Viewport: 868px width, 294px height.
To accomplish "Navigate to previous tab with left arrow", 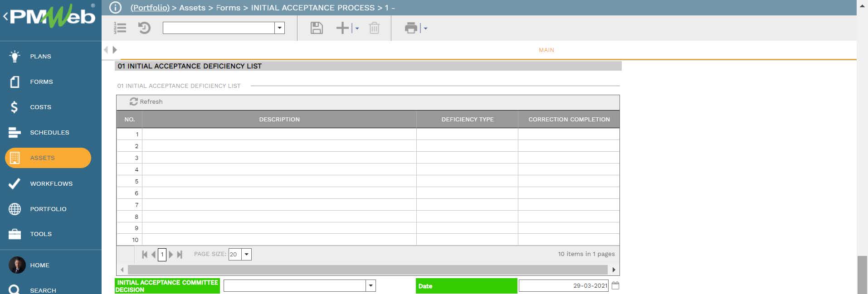I will [x=106, y=50].
